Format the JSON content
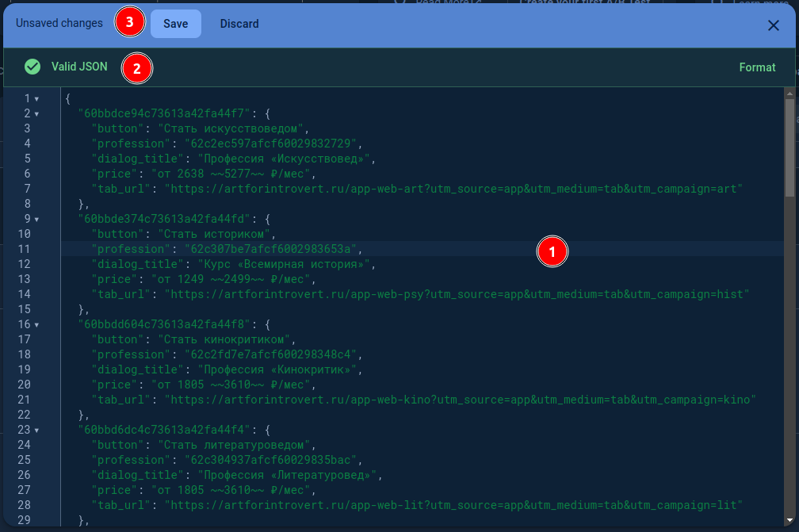 [x=757, y=67]
